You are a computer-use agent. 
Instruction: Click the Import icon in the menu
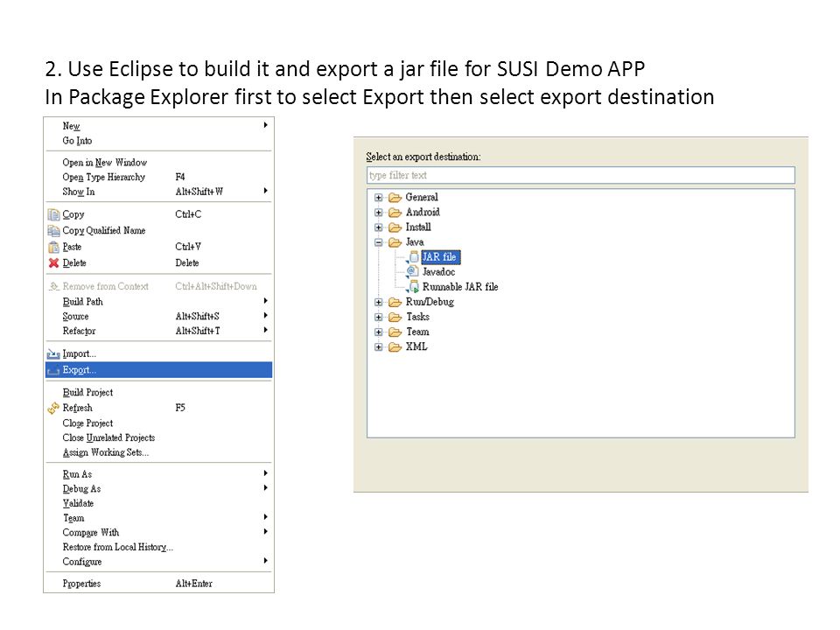[53, 354]
